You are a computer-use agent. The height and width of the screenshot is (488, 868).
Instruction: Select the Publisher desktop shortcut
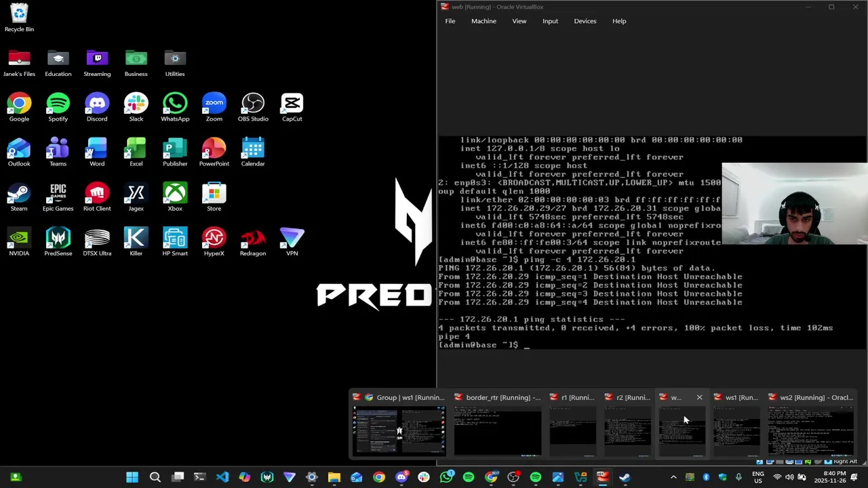[x=175, y=152]
